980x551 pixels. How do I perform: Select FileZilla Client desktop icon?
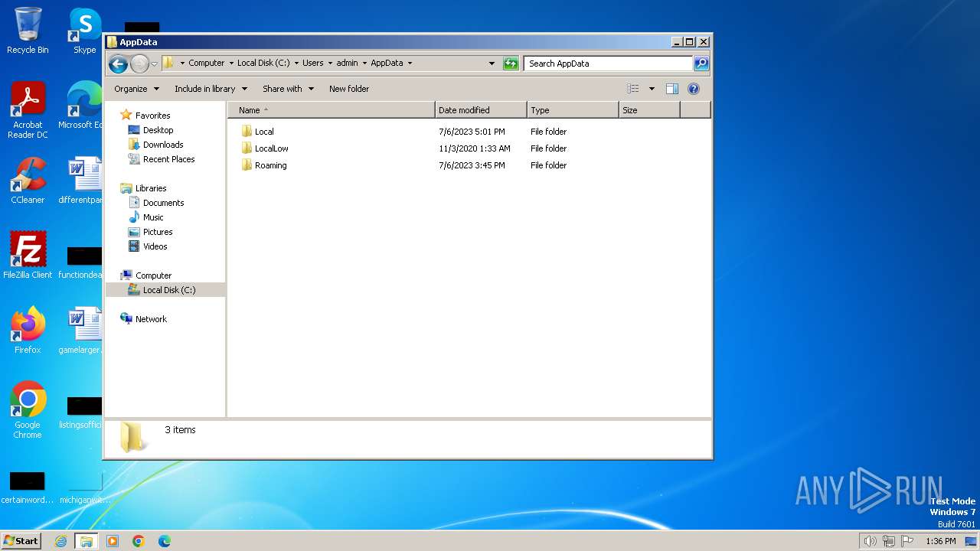[x=28, y=256]
